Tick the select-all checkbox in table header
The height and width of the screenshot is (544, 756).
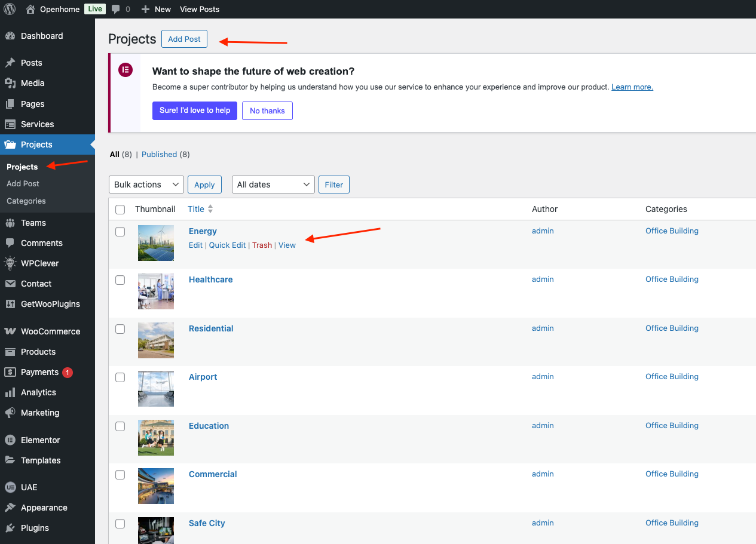pos(120,210)
